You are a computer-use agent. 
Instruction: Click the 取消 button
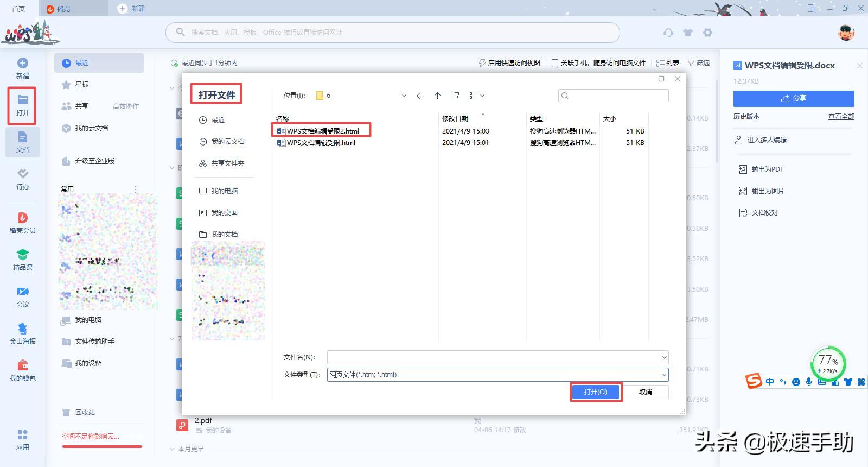click(x=646, y=392)
